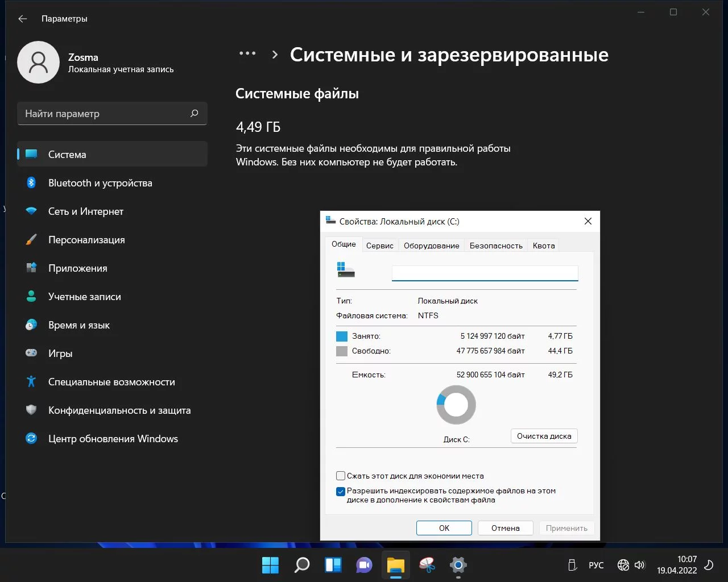Open the Zosma user profile avatar
Image resolution: width=728 pixels, height=582 pixels.
39,62
